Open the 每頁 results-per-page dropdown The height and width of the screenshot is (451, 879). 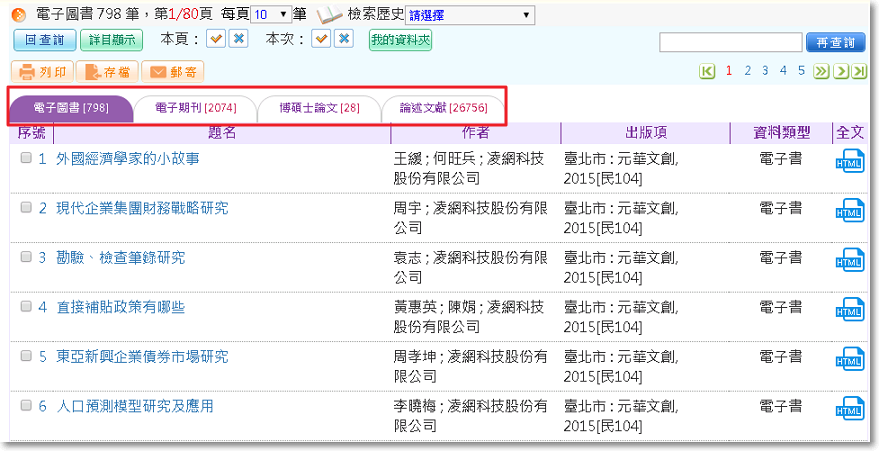click(x=270, y=15)
